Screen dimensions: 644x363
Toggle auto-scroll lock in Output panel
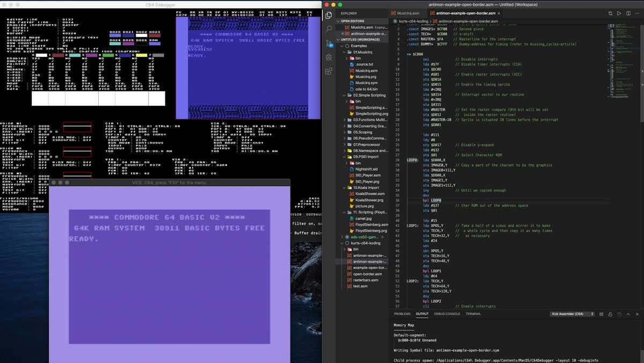click(611, 314)
